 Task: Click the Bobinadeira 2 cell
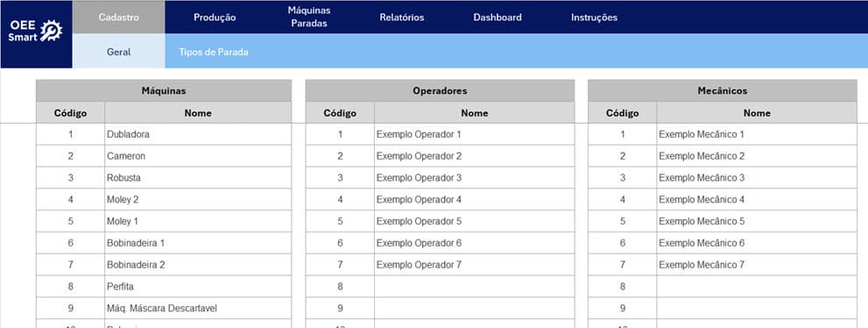198,264
